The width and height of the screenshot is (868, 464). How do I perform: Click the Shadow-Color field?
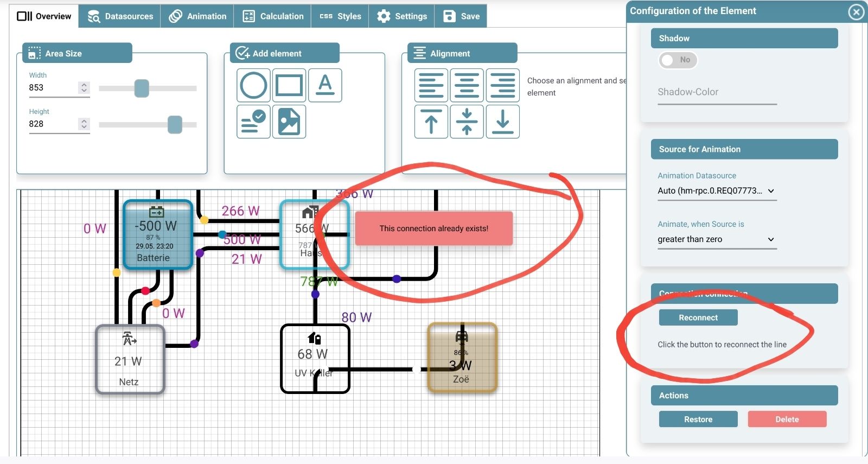(x=717, y=93)
